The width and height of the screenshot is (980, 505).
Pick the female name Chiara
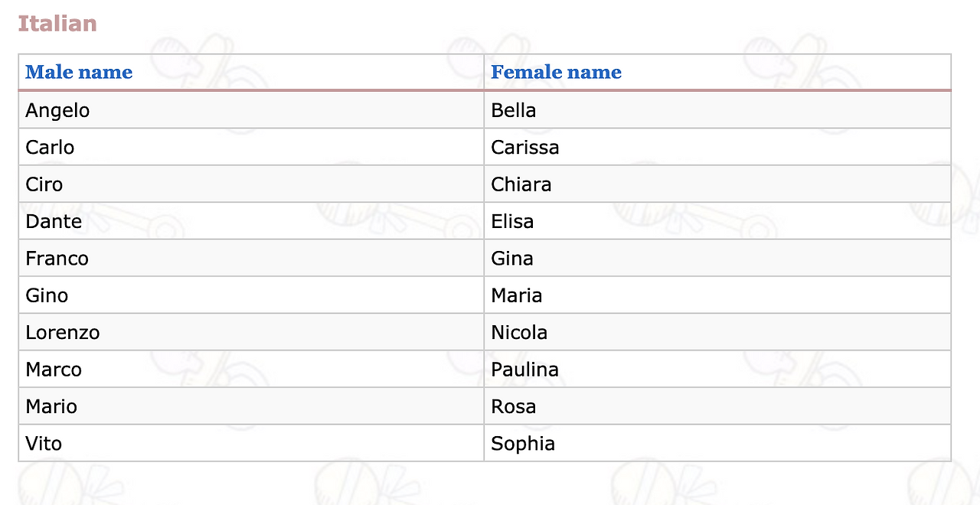pos(521,184)
